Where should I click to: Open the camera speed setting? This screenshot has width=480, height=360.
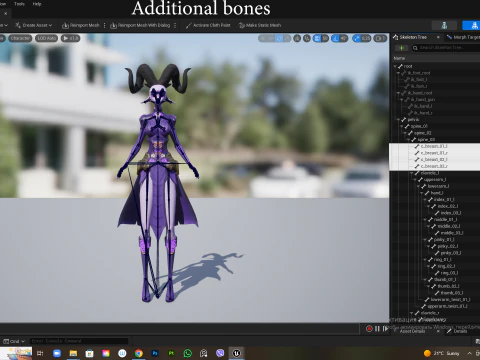380,39
